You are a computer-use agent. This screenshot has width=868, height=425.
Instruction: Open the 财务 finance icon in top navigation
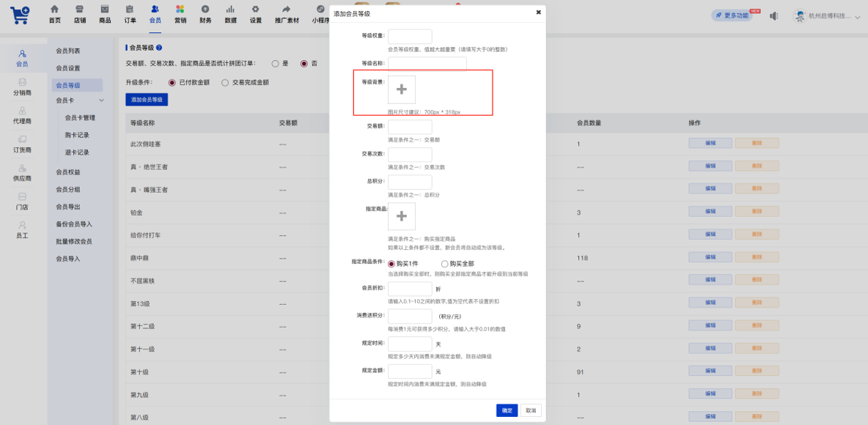click(x=205, y=10)
